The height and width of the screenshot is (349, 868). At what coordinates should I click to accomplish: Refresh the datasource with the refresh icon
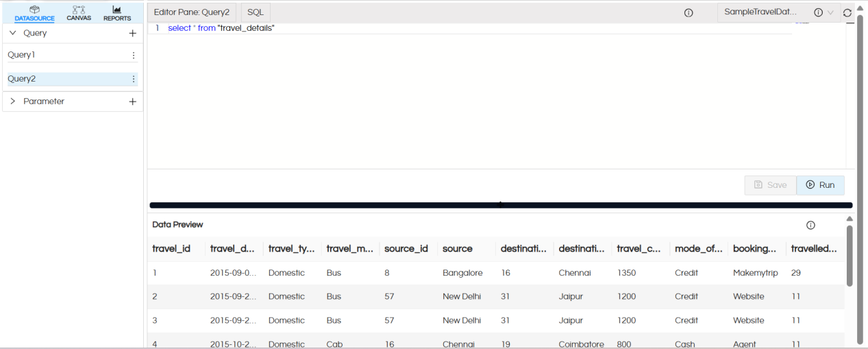pyautogui.click(x=847, y=12)
